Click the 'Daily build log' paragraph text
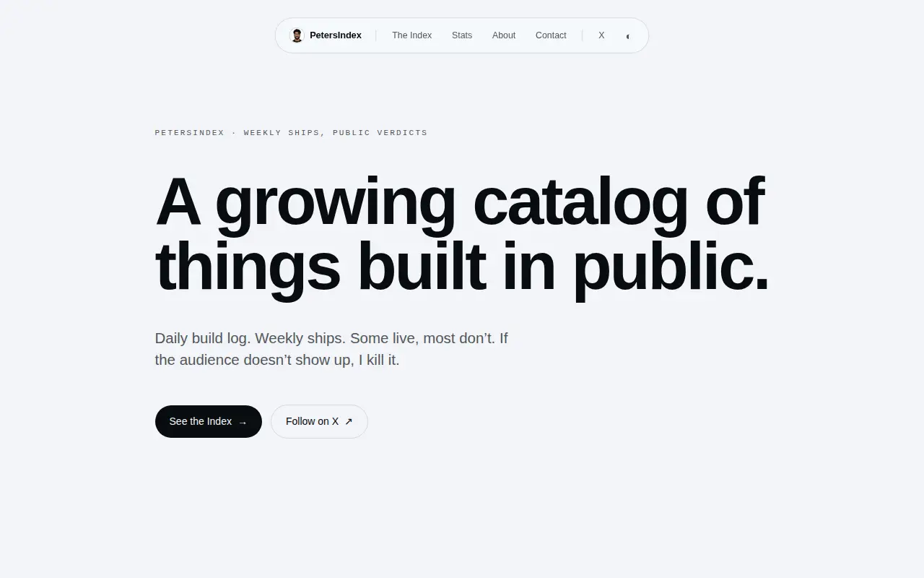 pos(331,349)
